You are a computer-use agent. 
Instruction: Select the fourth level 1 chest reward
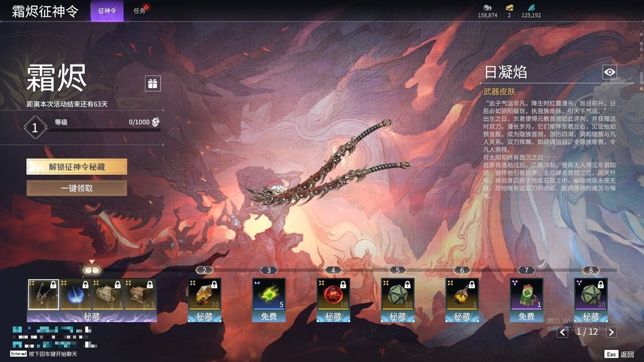tap(140, 294)
